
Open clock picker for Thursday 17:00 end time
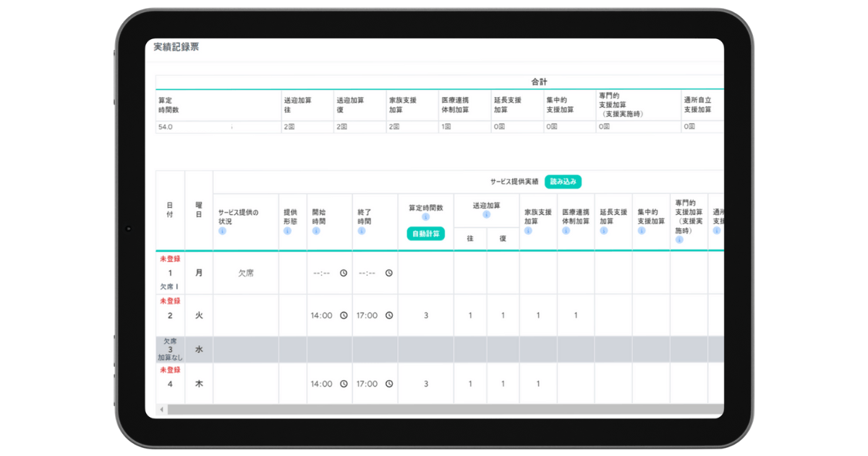389,384
